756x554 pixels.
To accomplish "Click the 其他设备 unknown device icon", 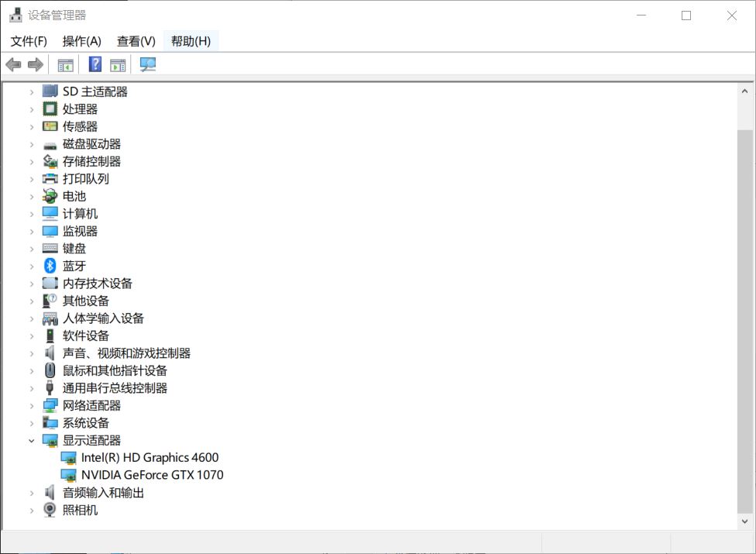I will pyautogui.click(x=50, y=301).
